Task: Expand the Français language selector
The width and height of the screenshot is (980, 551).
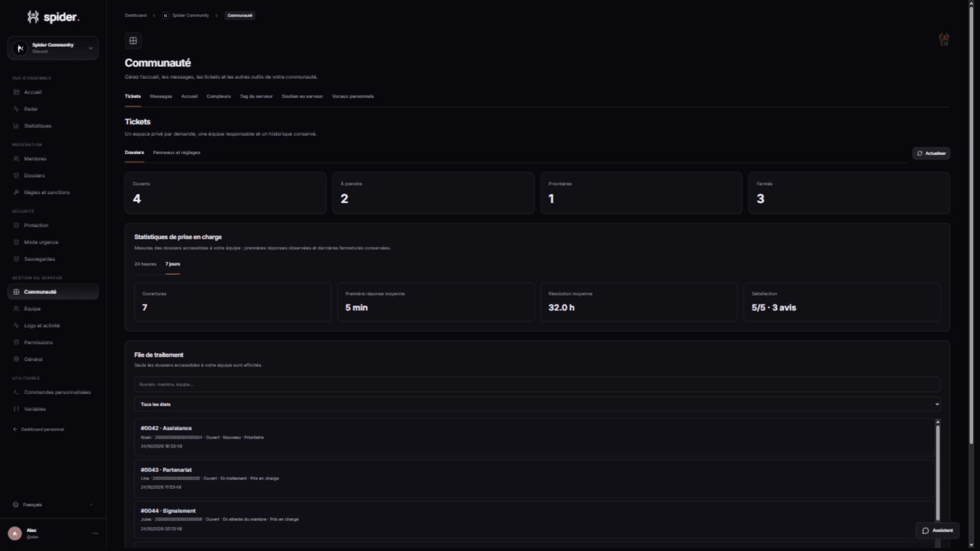Action: pyautogui.click(x=53, y=504)
